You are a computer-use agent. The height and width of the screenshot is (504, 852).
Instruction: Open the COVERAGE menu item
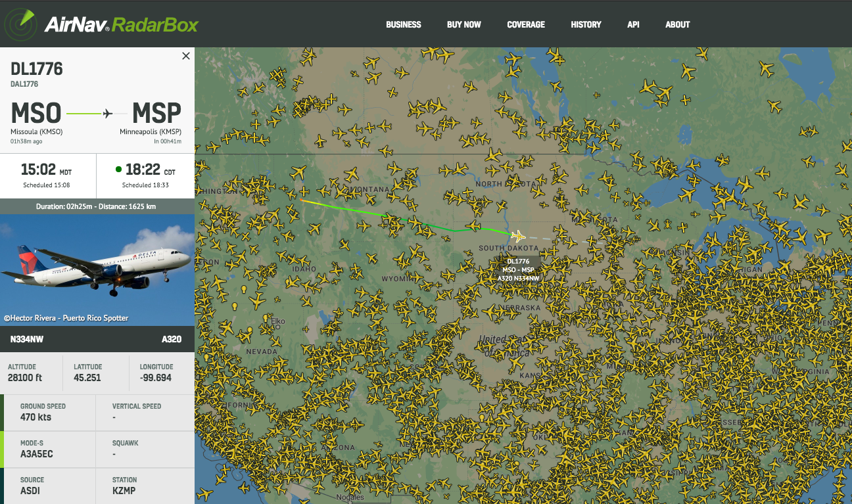point(526,24)
